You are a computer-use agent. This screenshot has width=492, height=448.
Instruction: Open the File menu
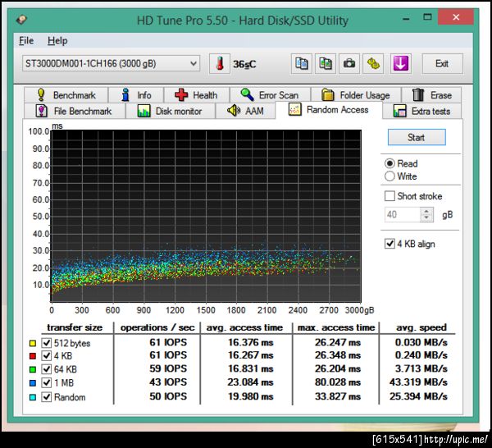(x=26, y=41)
